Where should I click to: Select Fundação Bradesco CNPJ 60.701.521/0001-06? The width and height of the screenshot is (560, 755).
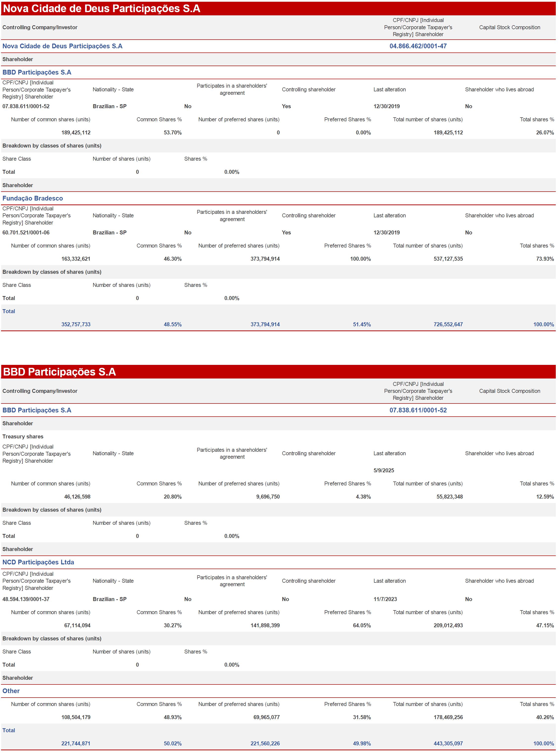26,233
